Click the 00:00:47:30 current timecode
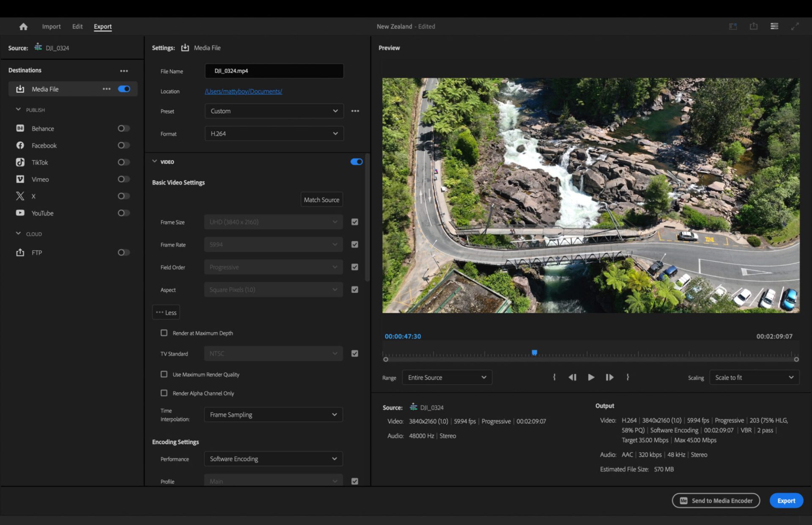812x525 pixels. tap(403, 336)
